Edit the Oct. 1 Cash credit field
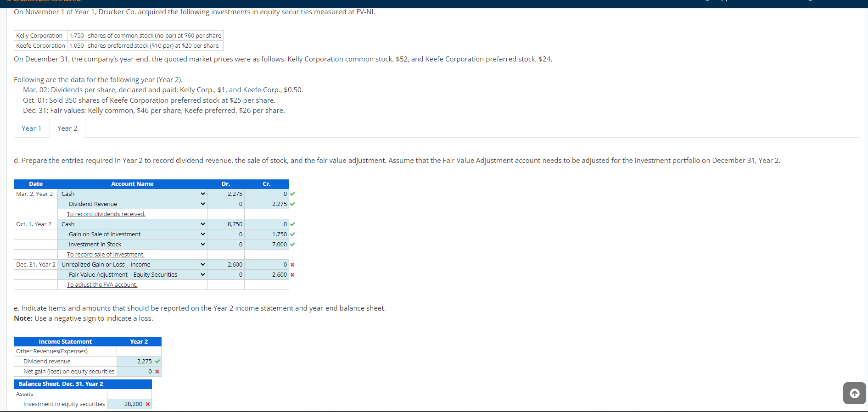The height and width of the screenshot is (412, 868). tap(267, 224)
